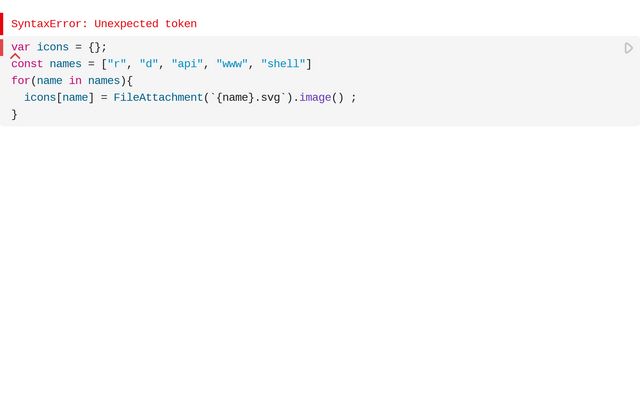Place cursor on the var keyword
The image size is (640, 400).
(x=21, y=47)
